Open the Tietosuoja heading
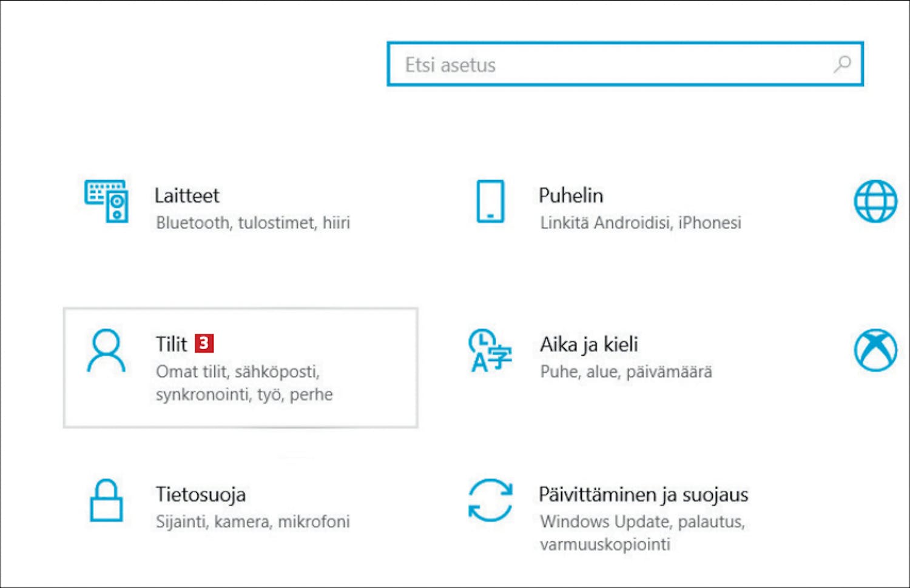Image resolution: width=910 pixels, height=588 pixels. 201,494
